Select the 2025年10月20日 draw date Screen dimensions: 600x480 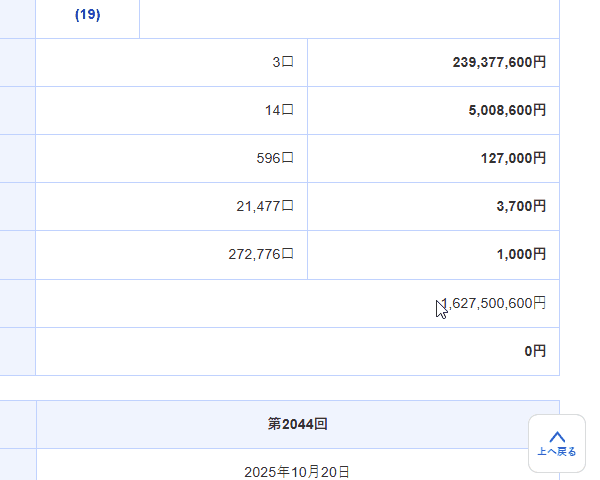[x=297, y=471]
